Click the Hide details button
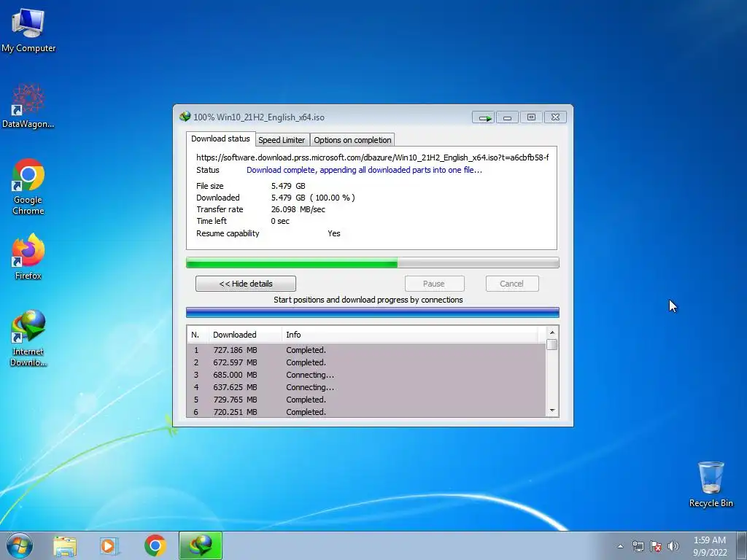The image size is (747, 560). pos(246,284)
